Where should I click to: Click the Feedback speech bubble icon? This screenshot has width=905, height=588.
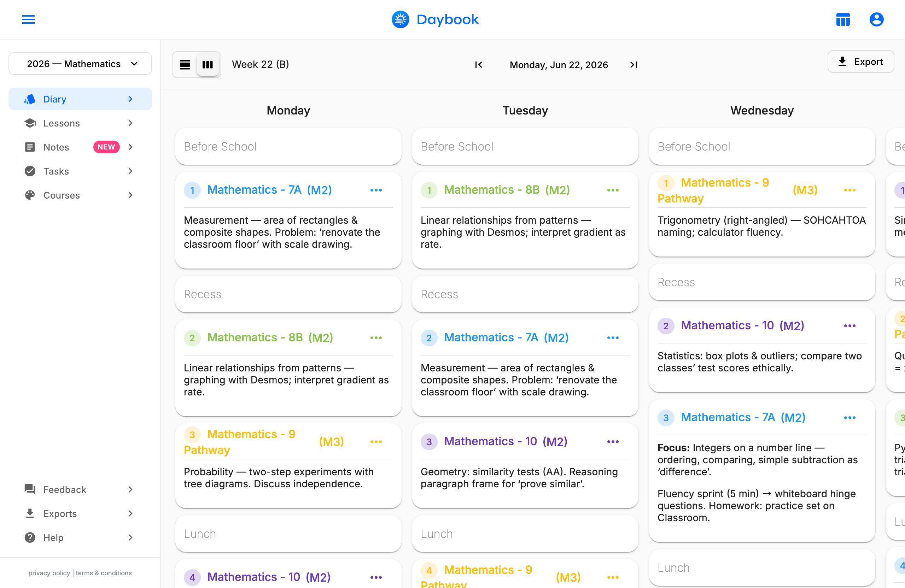pos(30,489)
